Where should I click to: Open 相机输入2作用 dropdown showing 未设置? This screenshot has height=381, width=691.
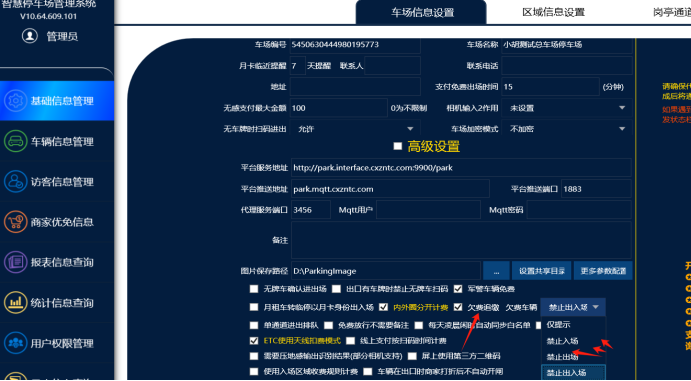coord(567,108)
